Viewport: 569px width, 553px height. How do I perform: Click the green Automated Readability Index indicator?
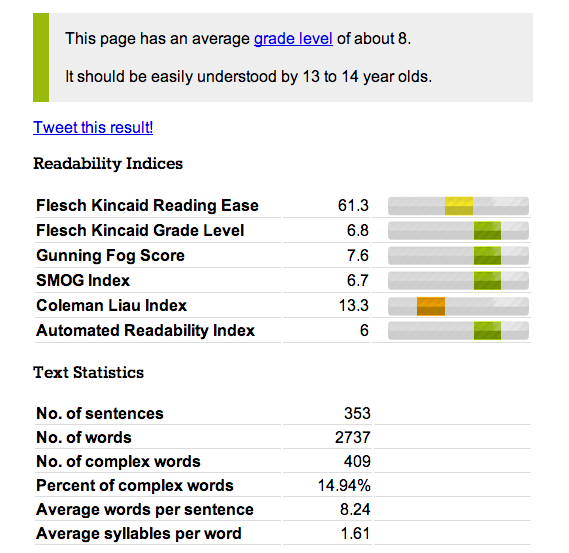[487, 331]
